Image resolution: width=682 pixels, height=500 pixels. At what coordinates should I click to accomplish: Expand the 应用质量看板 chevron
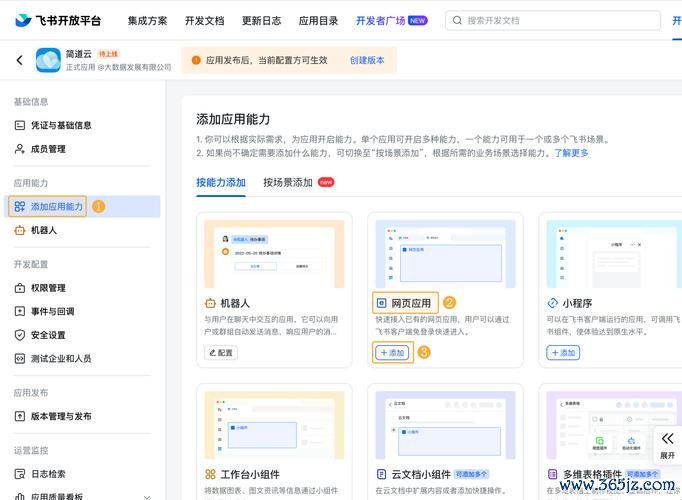(x=147, y=497)
